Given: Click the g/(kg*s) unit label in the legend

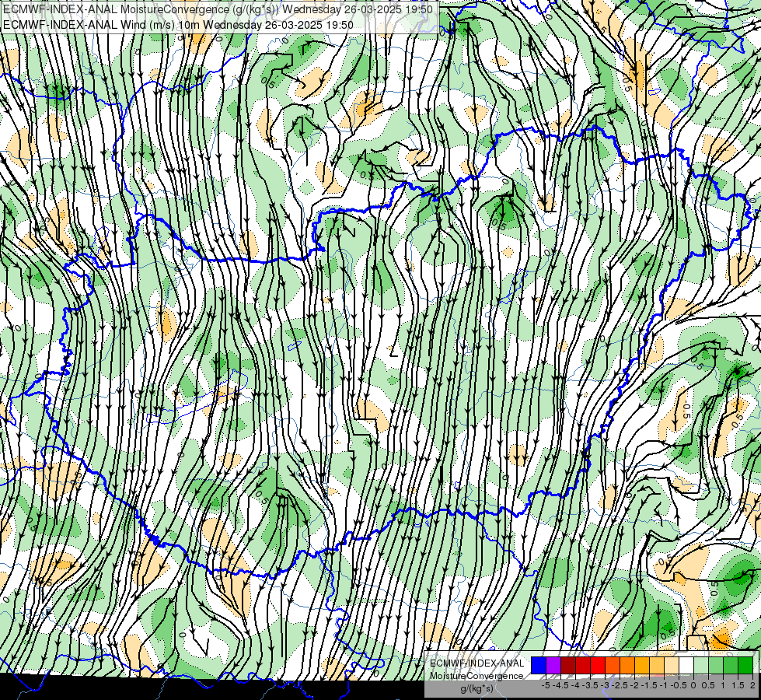Looking at the screenshot, I should tap(476, 688).
